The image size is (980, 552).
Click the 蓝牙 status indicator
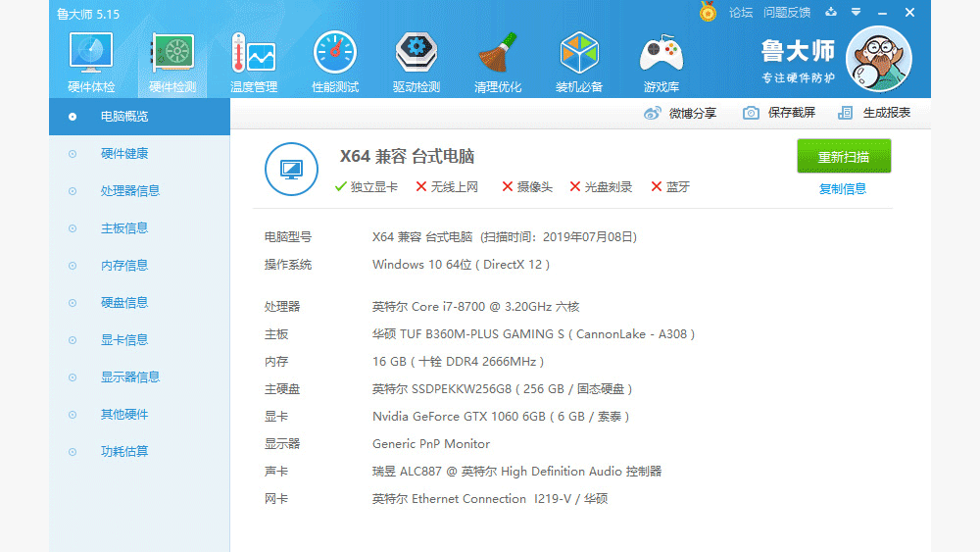[x=670, y=187]
